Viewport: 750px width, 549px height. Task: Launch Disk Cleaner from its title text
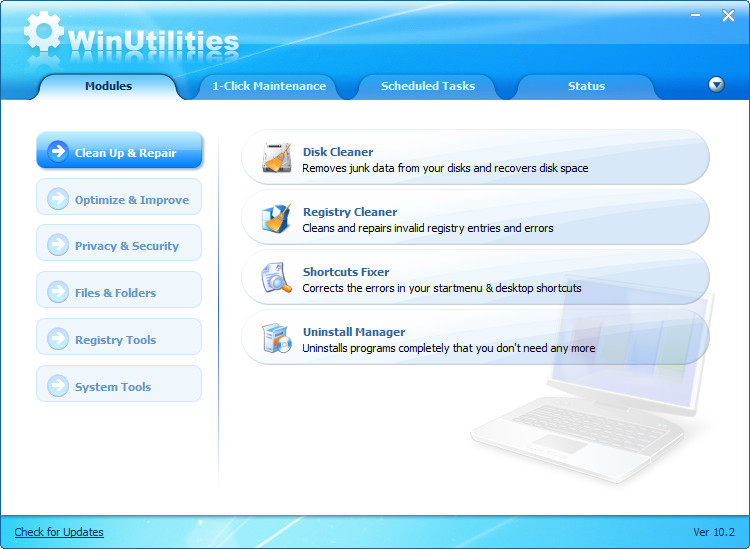coord(338,152)
